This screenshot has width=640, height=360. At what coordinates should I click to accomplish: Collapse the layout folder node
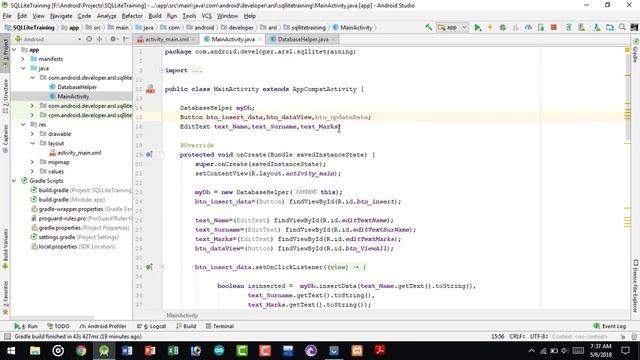(x=32, y=143)
